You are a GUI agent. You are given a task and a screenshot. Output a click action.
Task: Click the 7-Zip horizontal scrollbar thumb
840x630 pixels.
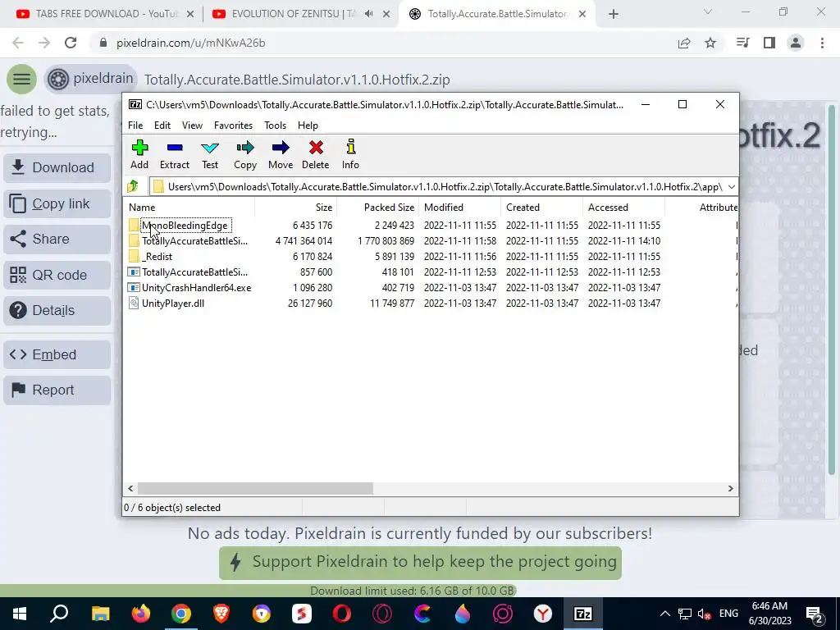tap(255, 488)
